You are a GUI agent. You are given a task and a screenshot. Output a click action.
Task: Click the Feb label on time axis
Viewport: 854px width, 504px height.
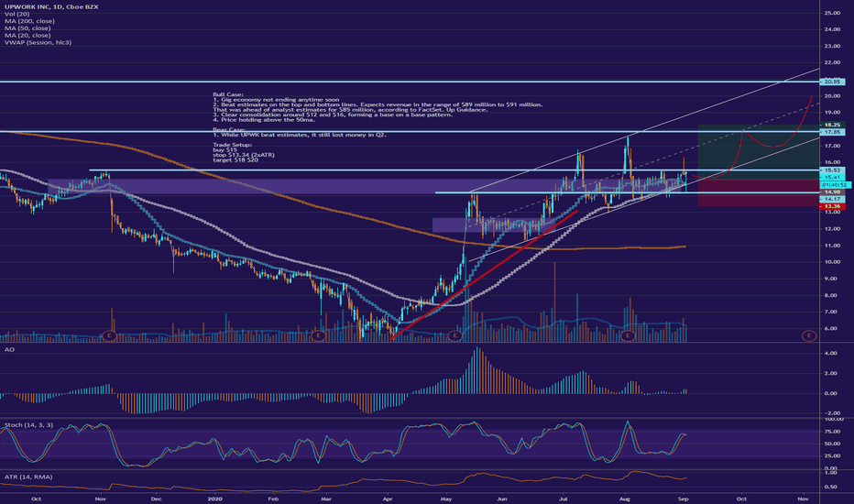click(x=273, y=499)
